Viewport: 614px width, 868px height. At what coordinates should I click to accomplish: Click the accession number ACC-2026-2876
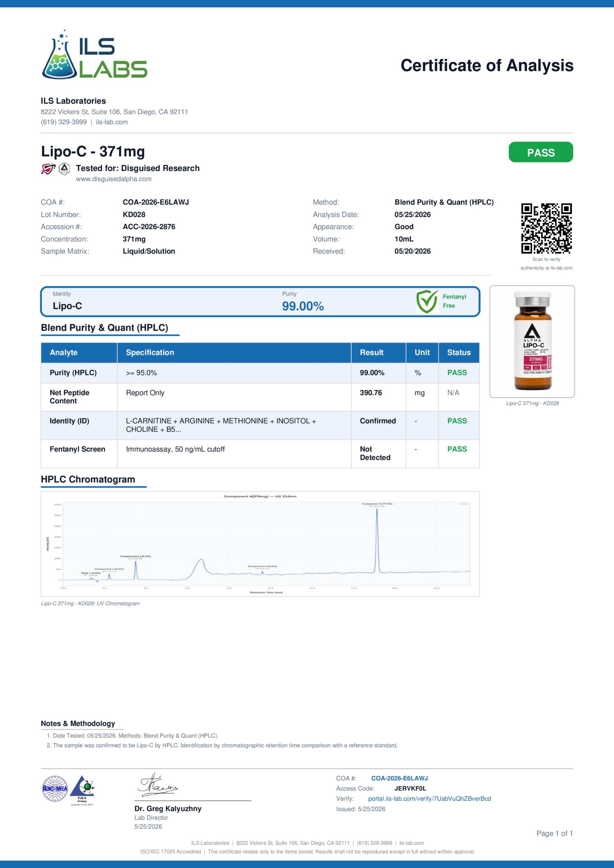[149, 227]
